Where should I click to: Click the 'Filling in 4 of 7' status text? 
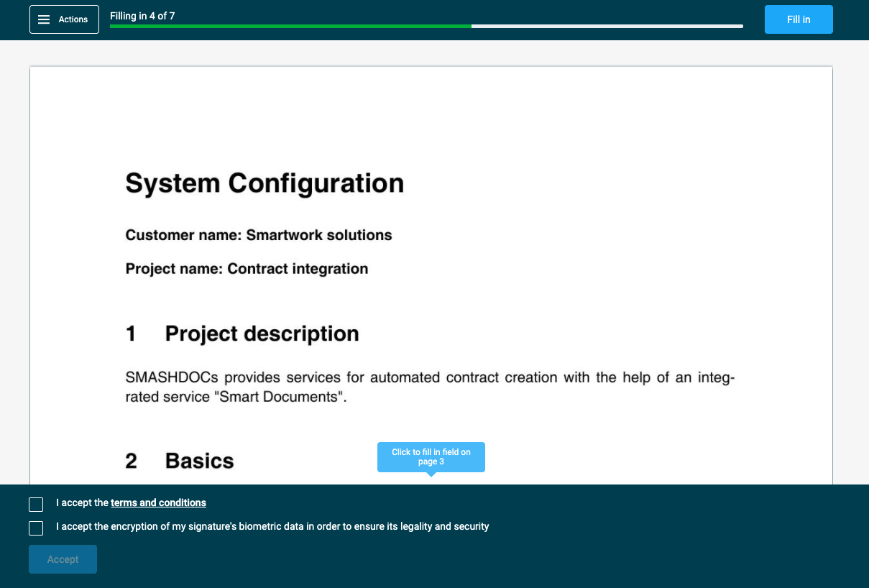coord(142,16)
